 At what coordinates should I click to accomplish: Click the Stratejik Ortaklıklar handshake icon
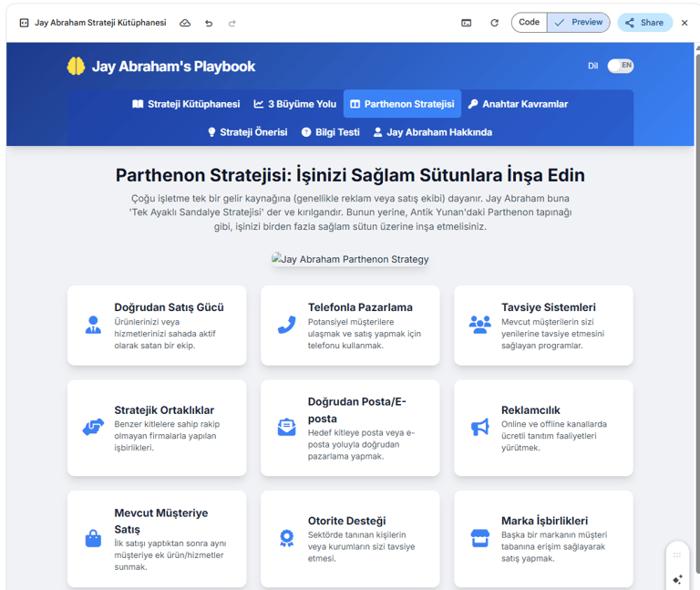(x=93, y=427)
